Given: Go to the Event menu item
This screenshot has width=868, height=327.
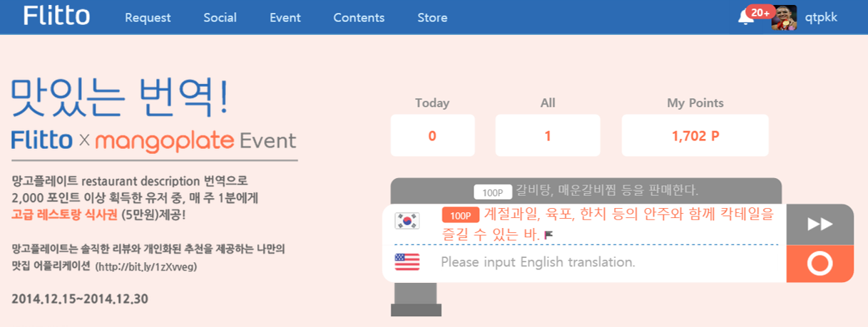Looking at the screenshot, I should (285, 18).
